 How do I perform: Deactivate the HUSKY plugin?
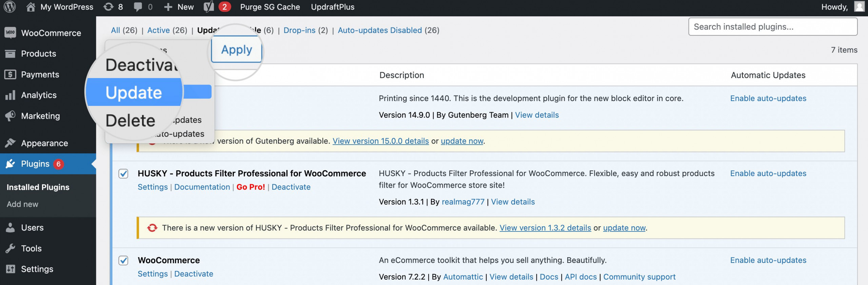291,187
